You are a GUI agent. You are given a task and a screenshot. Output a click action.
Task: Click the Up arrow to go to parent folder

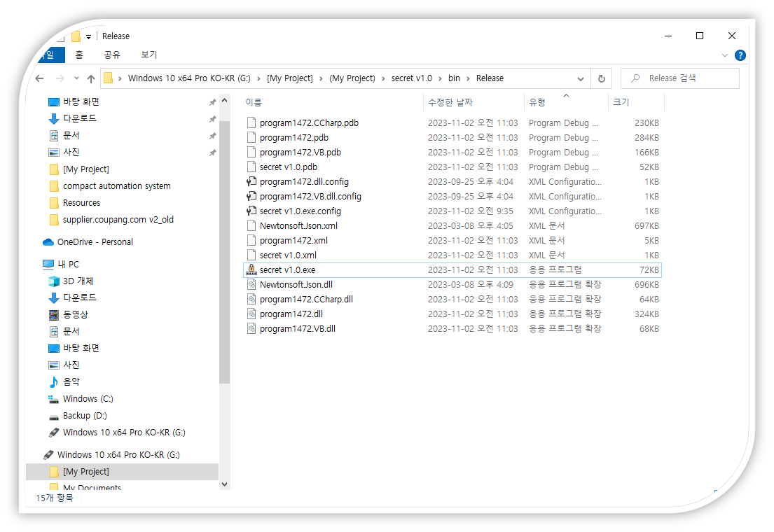coord(91,78)
